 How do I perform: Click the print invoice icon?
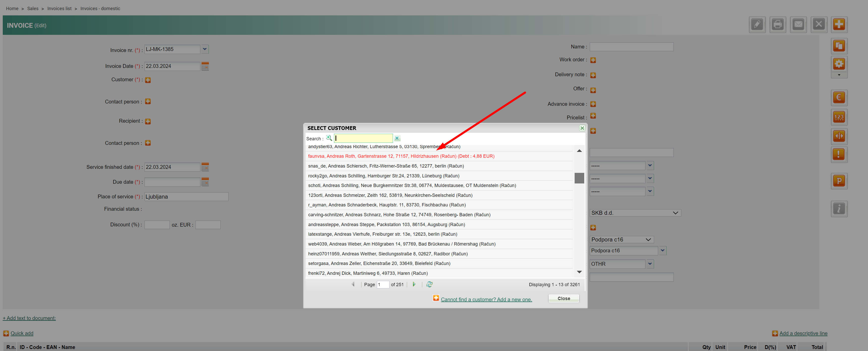click(x=777, y=25)
